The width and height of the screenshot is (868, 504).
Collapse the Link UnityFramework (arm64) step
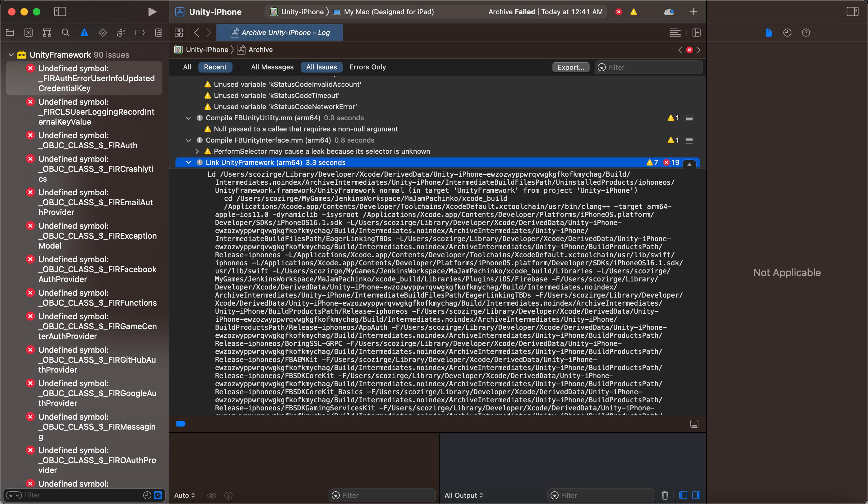tap(188, 163)
